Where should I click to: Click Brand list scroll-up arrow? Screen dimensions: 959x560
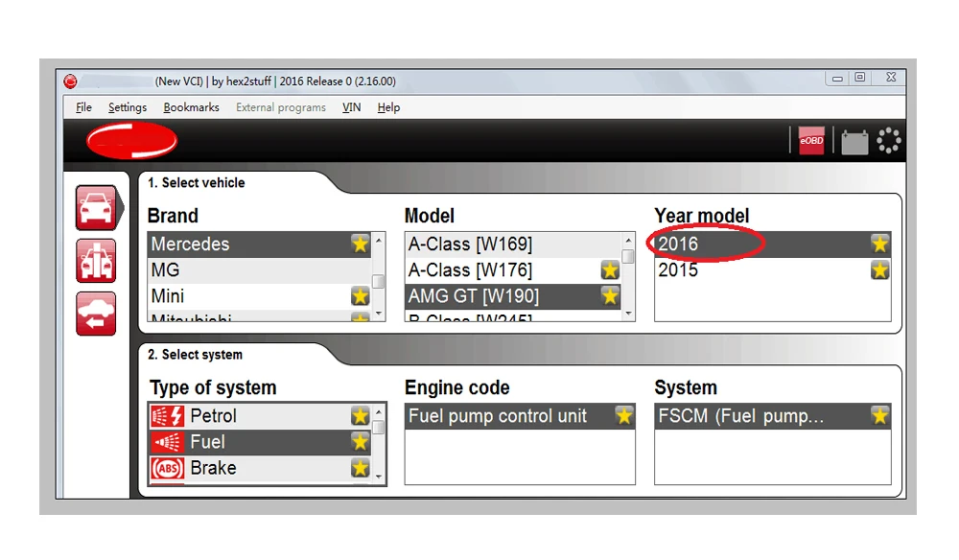(379, 241)
